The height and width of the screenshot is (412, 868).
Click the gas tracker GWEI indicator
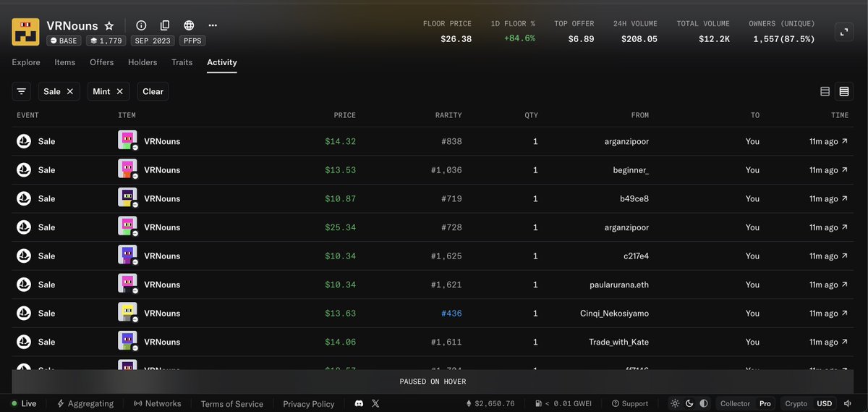point(563,403)
